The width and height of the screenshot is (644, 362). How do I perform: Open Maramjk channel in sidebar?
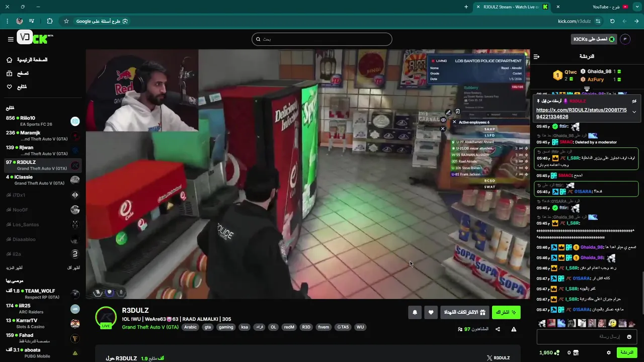click(x=43, y=136)
